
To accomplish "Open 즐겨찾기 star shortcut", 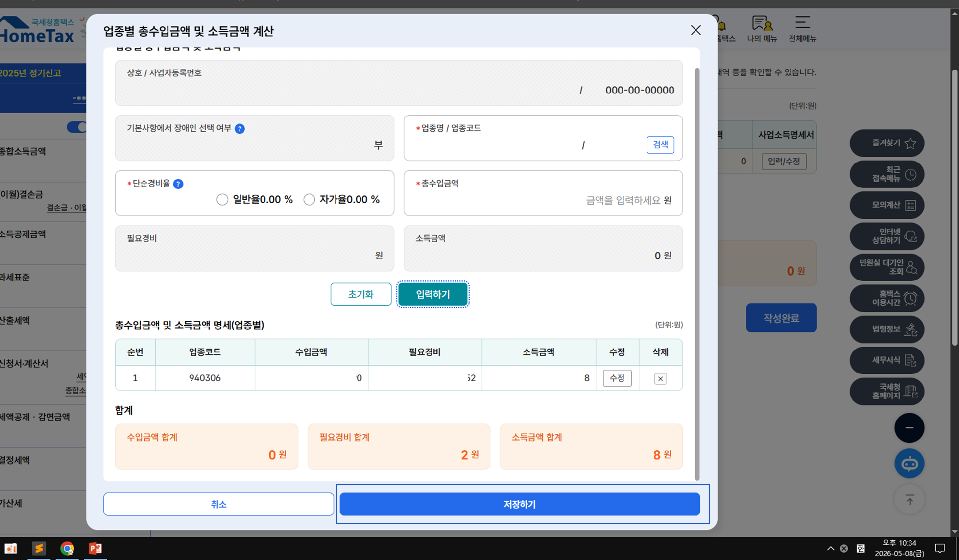I will tap(887, 143).
